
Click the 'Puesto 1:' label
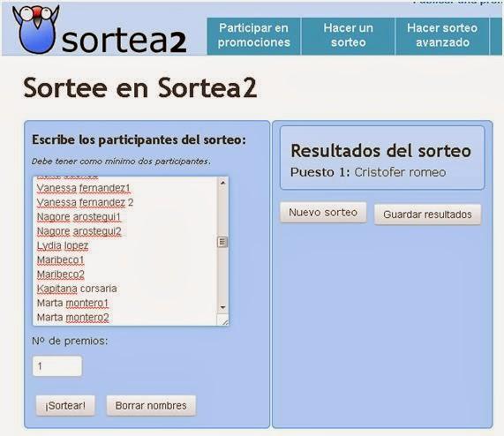[320, 172]
